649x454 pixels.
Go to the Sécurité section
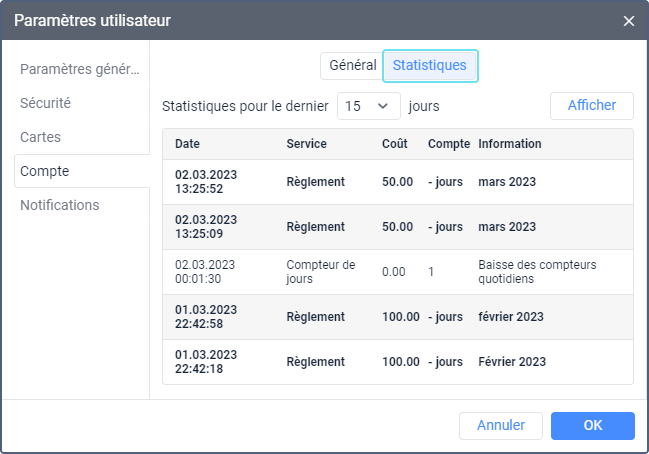pos(46,103)
